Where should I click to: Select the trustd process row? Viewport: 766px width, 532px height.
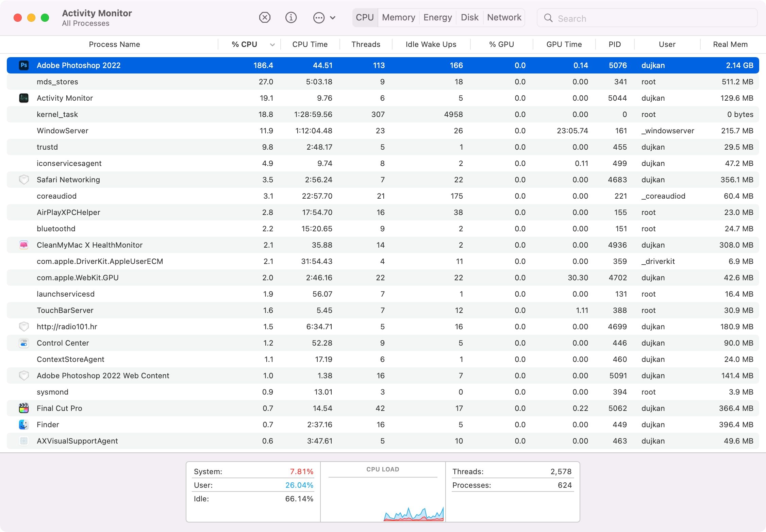click(x=383, y=147)
